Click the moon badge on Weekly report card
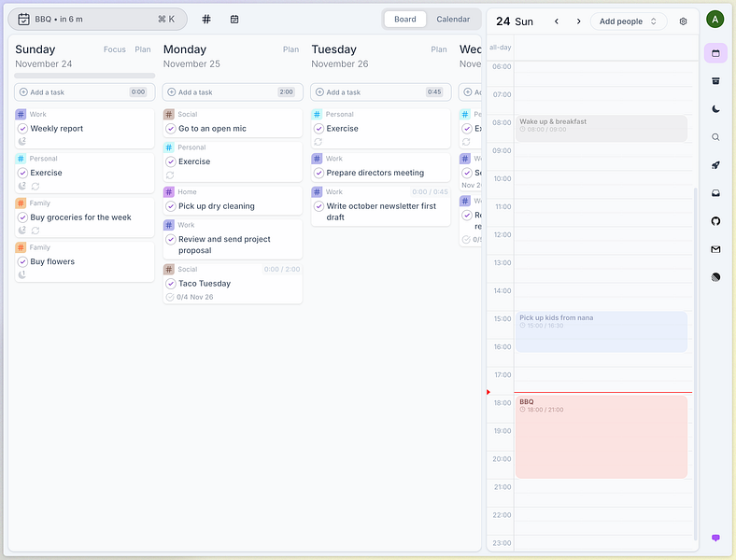 click(x=22, y=141)
